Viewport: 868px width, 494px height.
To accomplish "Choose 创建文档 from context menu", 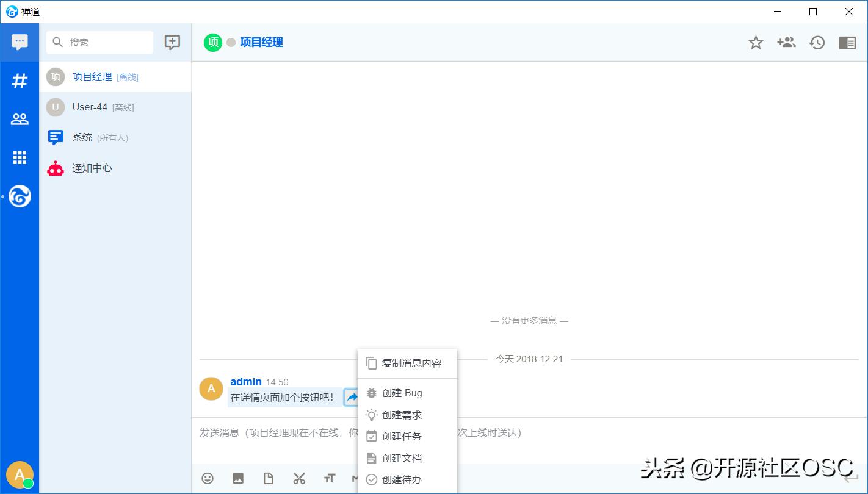I will [x=407, y=459].
